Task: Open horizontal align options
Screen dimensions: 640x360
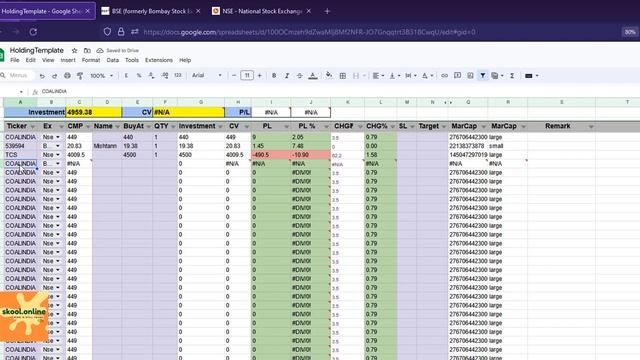Action: tap(378, 76)
